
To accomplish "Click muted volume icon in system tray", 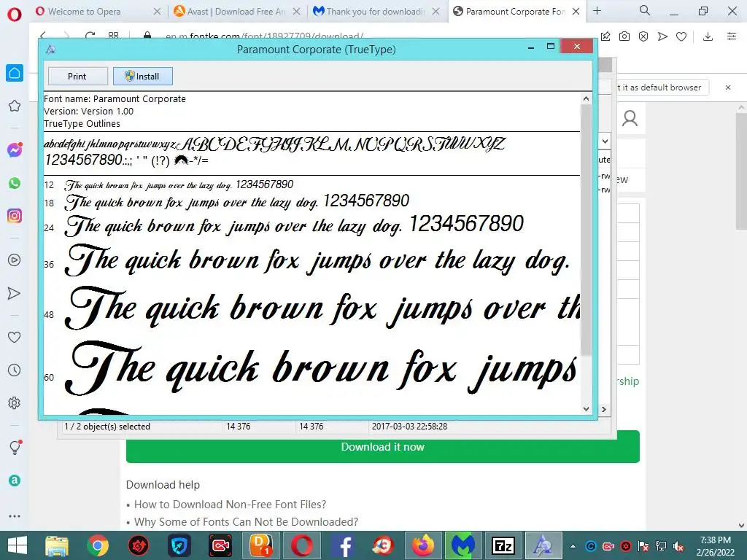I will (678, 546).
